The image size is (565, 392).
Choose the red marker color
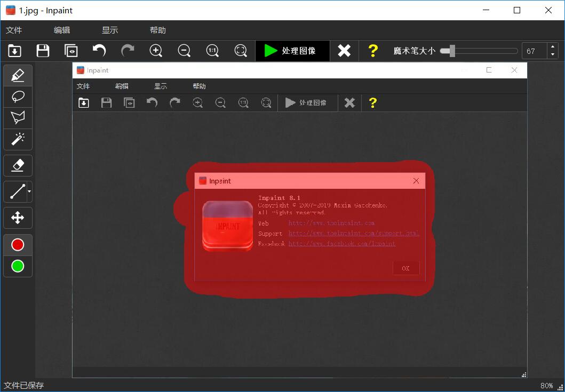(x=18, y=245)
